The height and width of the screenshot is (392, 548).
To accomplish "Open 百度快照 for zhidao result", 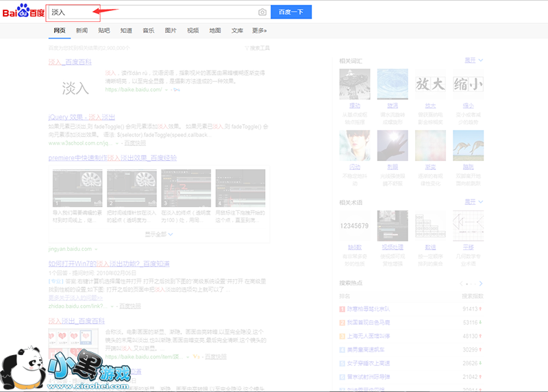I will 130,306.
